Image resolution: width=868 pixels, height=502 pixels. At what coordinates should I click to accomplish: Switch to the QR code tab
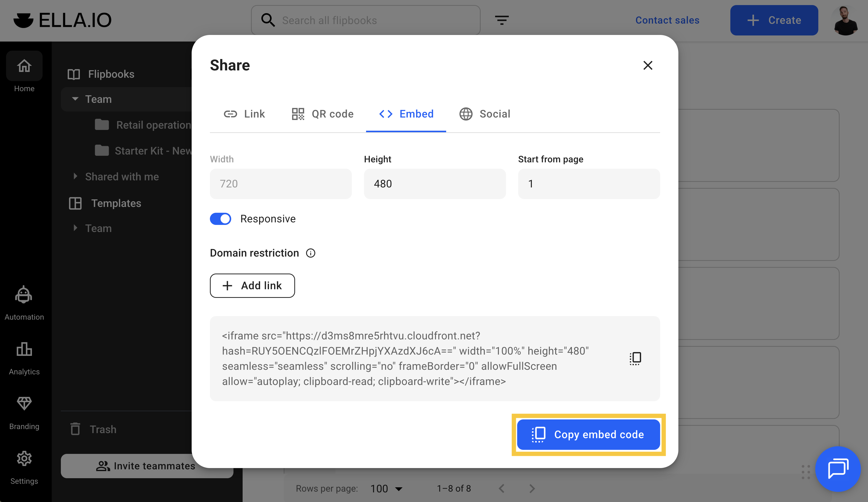pos(322,114)
